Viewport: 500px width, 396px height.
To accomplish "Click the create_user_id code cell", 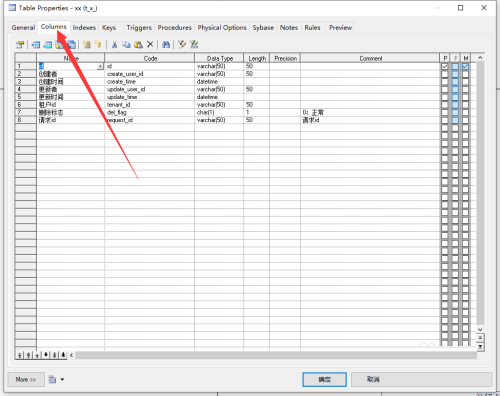I will (150, 74).
